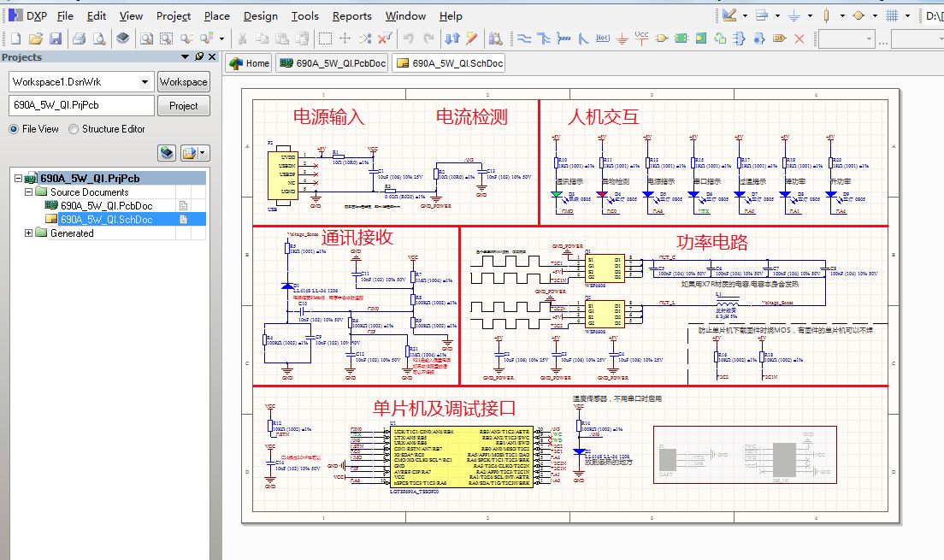Viewport: 944px width, 560px height.
Task: Close the Projects panel
Action: (212, 56)
